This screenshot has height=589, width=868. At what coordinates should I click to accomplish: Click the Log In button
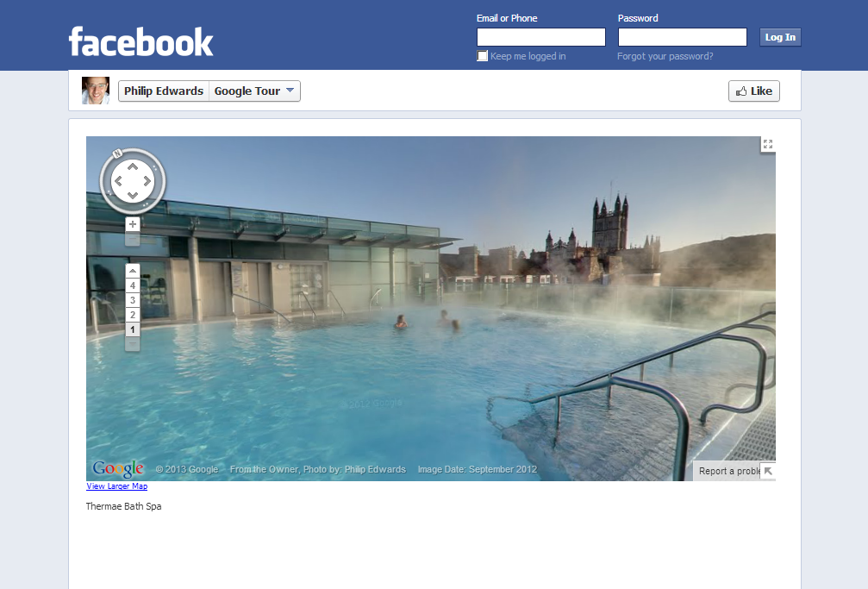pos(780,37)
